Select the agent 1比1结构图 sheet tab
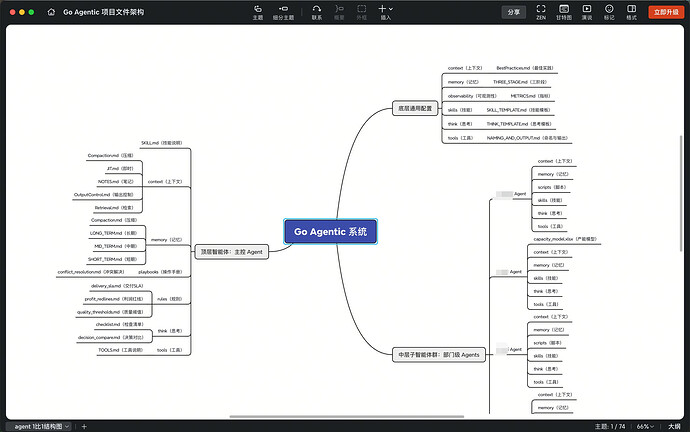This screenshot has width=690, height=432. point(38,426)
